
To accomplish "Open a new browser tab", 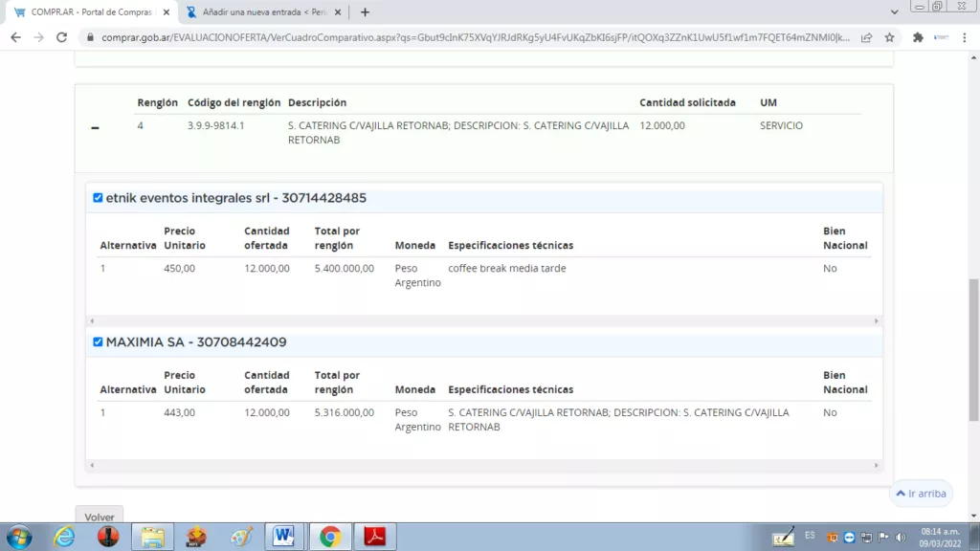I will pos(365,12).
